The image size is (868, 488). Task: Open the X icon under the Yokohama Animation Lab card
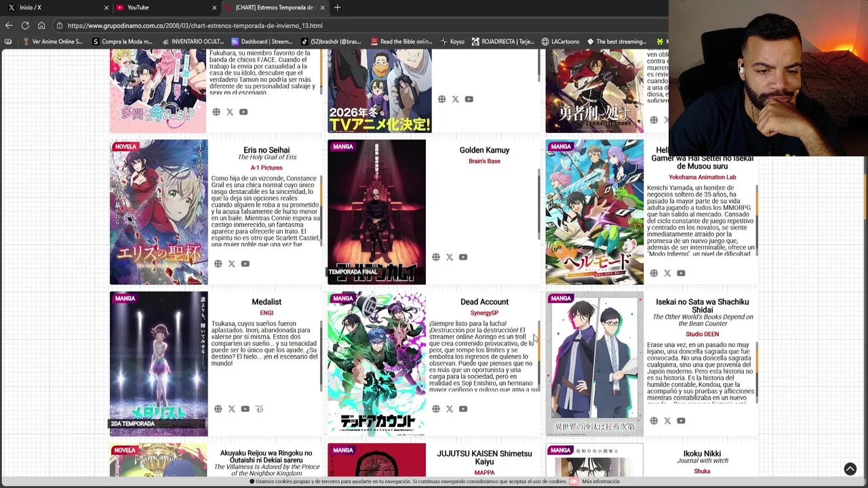point(667,273)
